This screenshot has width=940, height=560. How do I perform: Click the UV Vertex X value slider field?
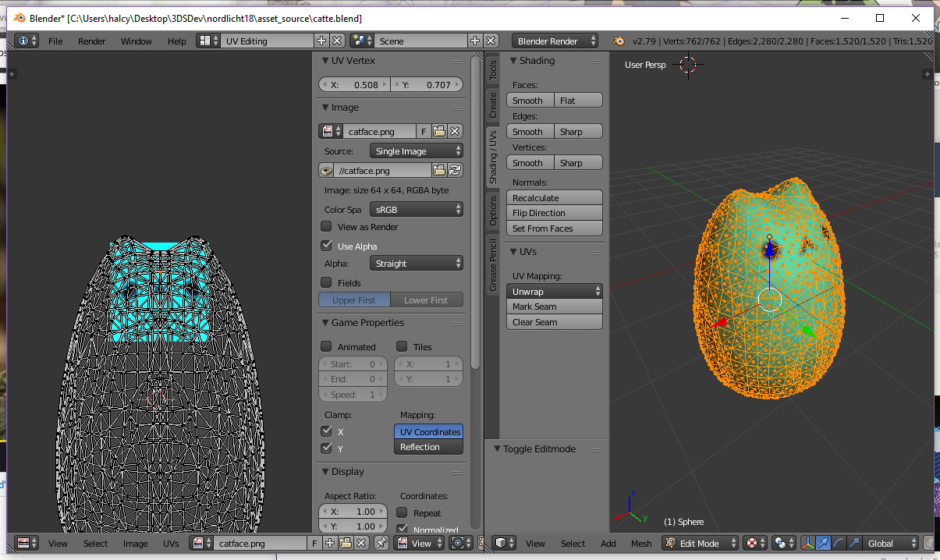click(354, 85)
